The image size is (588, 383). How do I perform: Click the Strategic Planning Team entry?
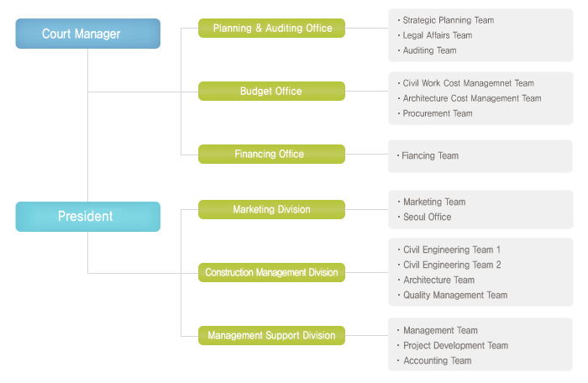click(x=448, y=20)
